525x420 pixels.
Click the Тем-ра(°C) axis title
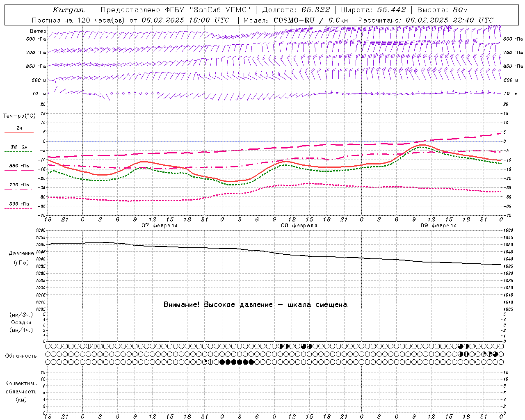(19, 116)
